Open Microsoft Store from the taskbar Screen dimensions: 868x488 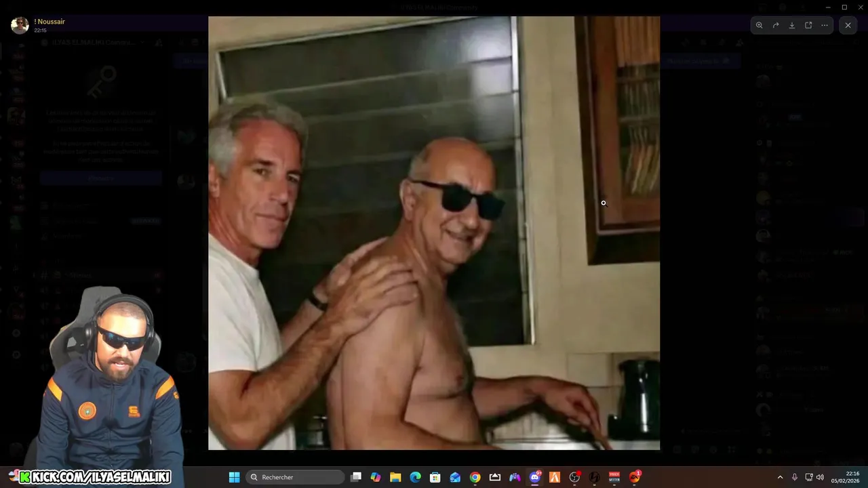point(435,477)
